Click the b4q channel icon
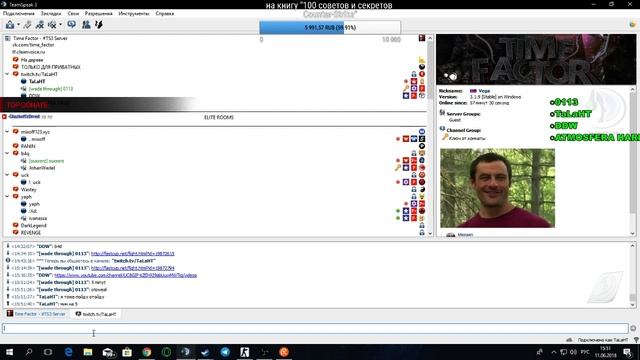 coord(16,153)
